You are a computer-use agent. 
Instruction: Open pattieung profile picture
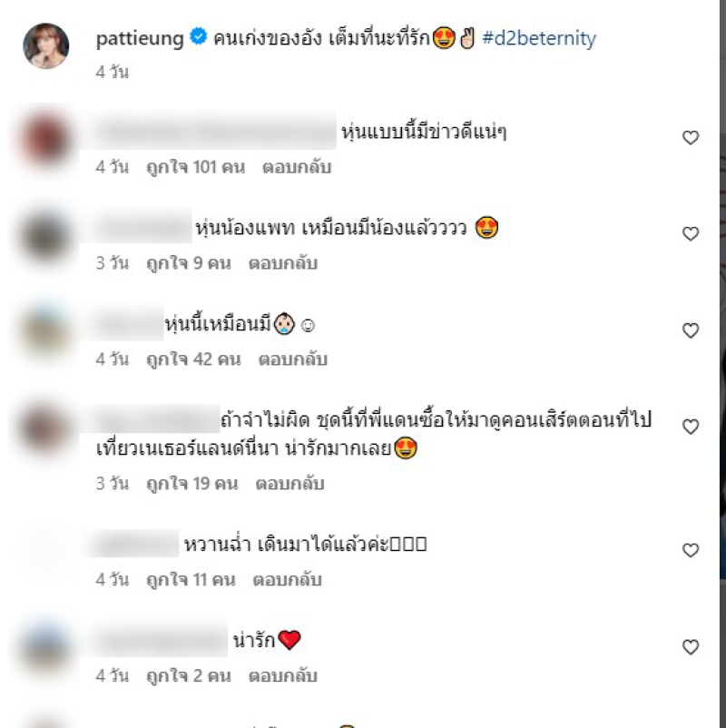click(x=46, y=46)
